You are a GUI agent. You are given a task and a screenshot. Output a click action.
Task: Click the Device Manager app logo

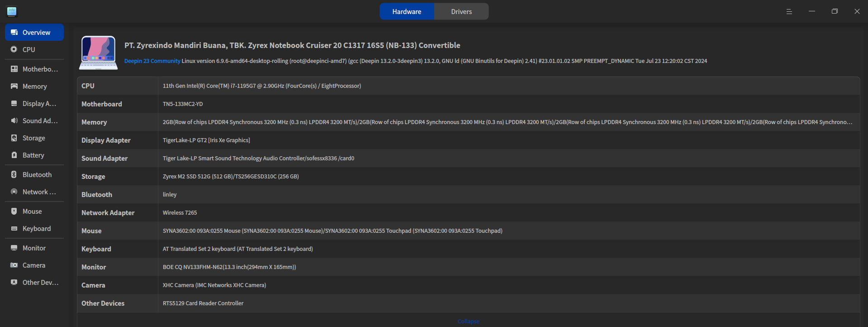[x=12, y=11]
